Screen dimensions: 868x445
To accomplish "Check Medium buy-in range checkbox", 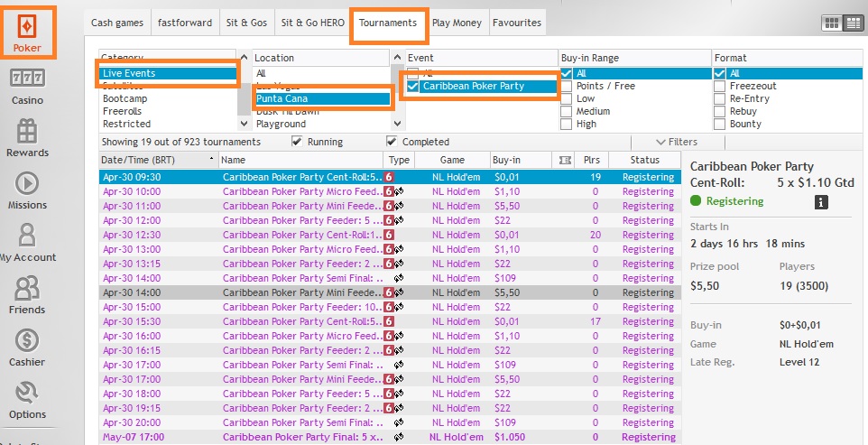I will (566, 111).
